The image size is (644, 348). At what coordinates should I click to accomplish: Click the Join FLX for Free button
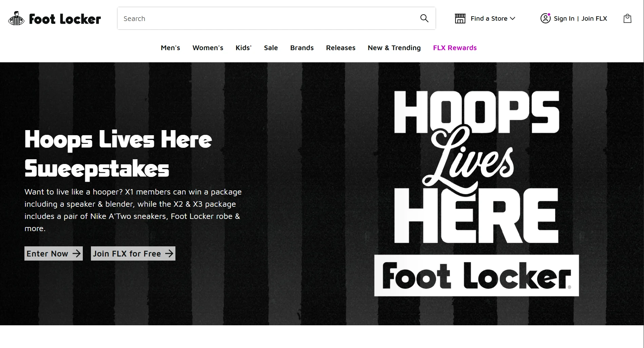pyautogui.click(x=133, y=253)
